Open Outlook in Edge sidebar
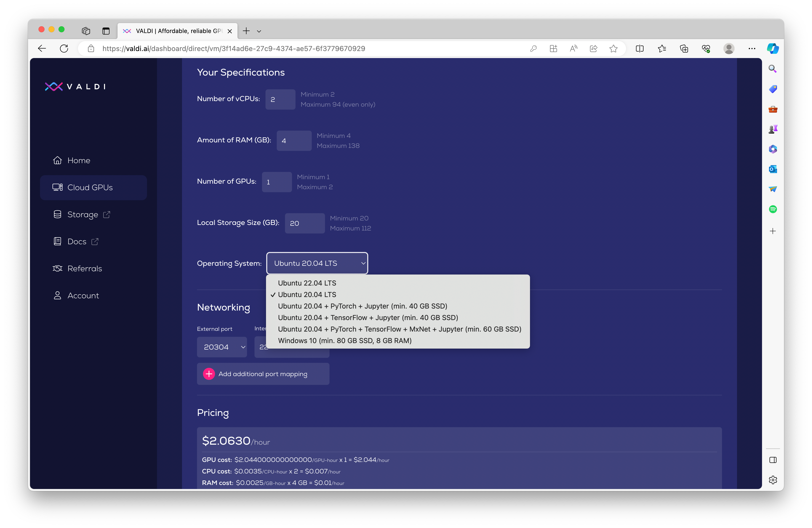The height and width of the screenshot is (528, 812). tap(773, 169)
